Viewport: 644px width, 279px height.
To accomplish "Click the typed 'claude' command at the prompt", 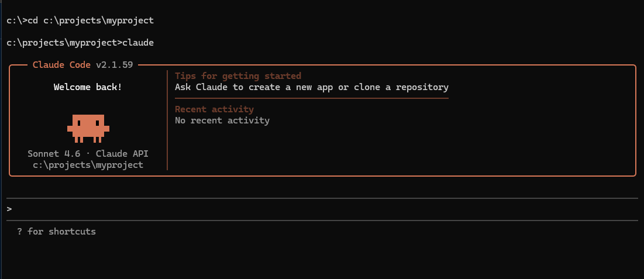I will 138,43.
